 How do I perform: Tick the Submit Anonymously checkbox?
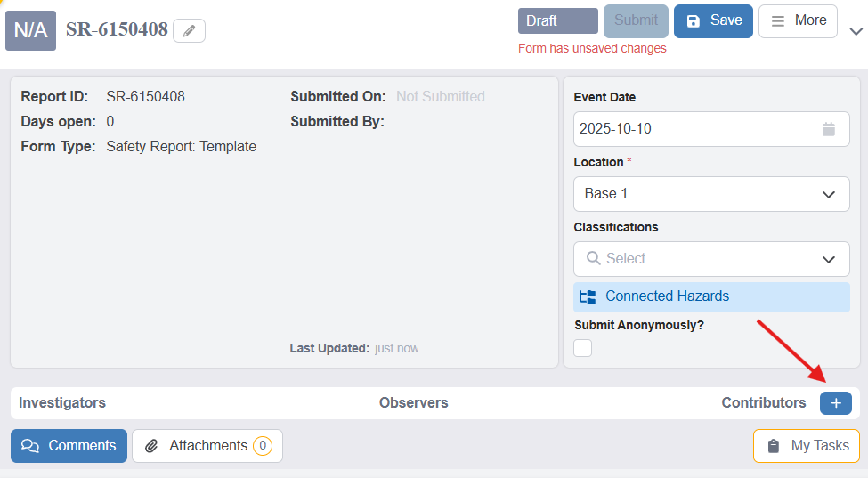(x=583, y=348)
